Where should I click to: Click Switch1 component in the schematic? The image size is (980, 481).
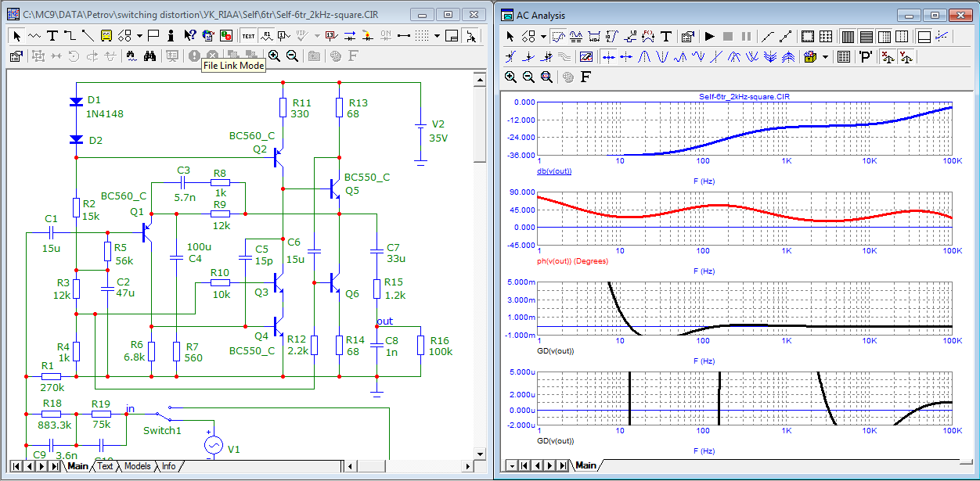[x=162, y=415]
